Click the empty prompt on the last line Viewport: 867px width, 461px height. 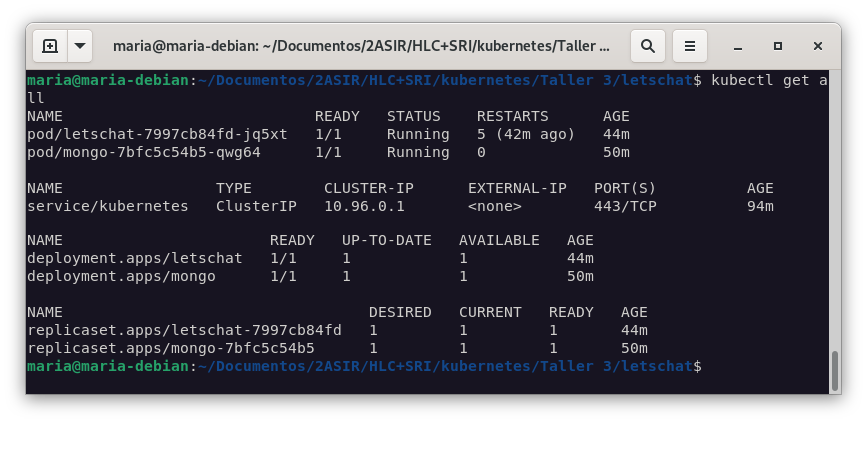[x=710, y=366]
